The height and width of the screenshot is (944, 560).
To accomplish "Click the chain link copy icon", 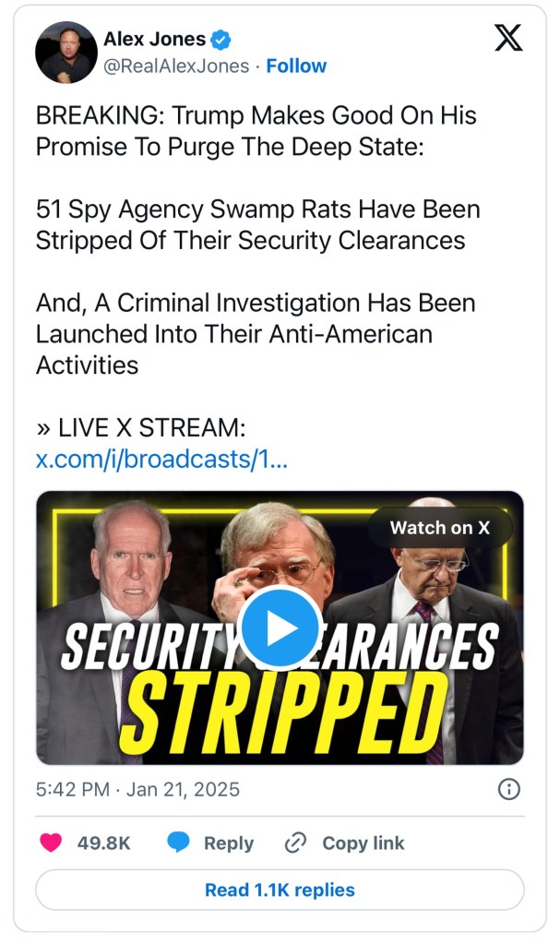I will pyautogui.click(x=295, y=842).
